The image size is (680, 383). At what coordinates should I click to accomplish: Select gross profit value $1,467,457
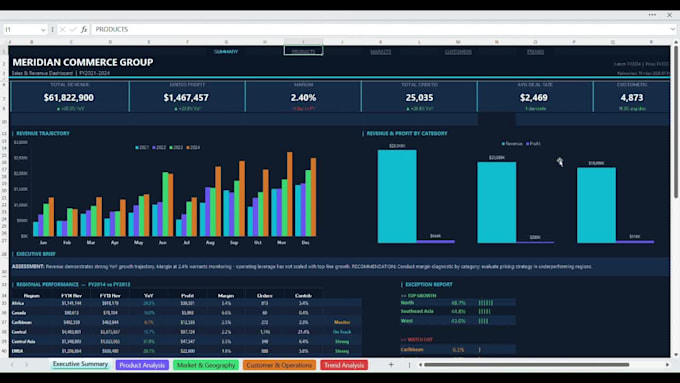coord(186,98)
